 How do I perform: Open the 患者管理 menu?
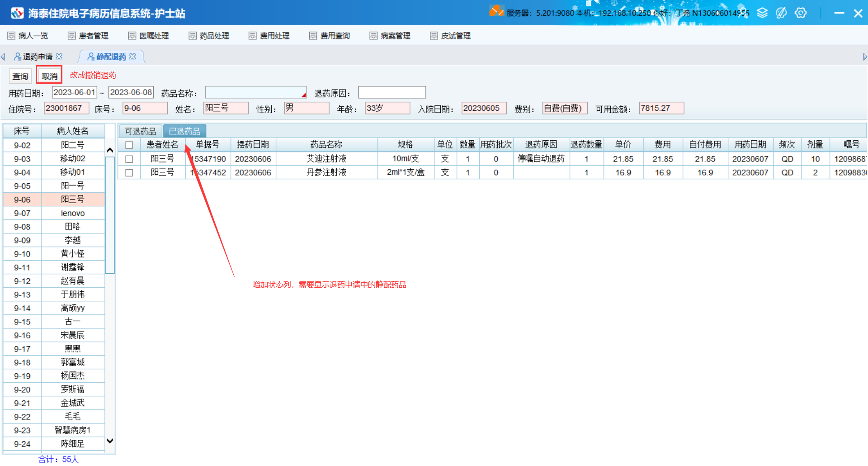(88, 36)
